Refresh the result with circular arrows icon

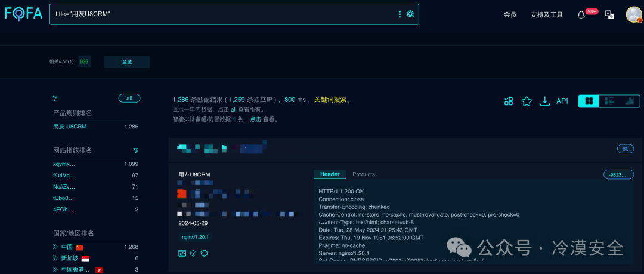click(204, 254)
